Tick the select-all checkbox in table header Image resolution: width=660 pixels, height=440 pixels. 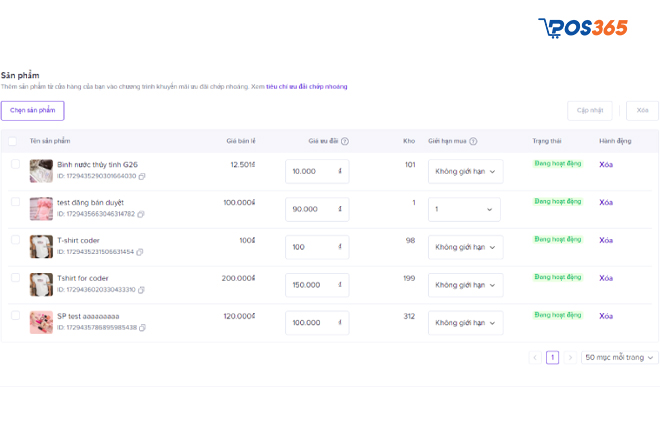[x=12, y=141]
